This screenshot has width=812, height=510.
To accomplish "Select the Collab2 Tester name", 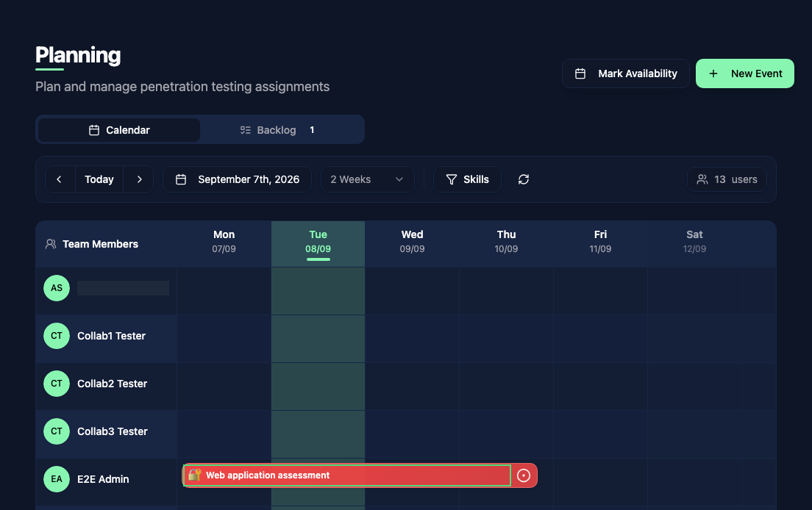I will (112, 384).
